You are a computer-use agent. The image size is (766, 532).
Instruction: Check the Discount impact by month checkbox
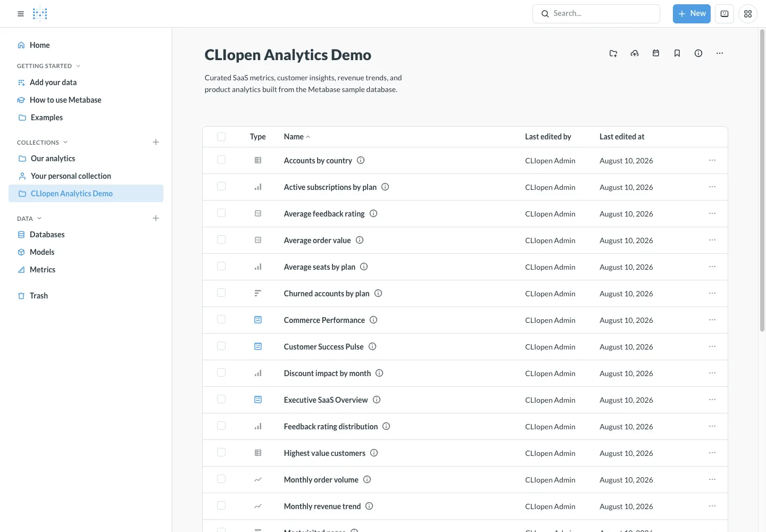[x=221, y=372]
